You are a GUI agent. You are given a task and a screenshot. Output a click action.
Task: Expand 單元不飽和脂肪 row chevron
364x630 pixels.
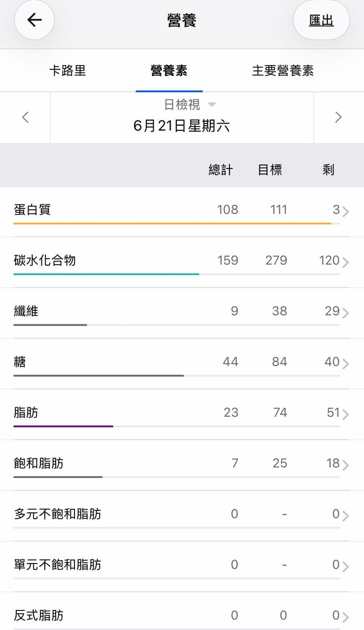pos(346,567)
